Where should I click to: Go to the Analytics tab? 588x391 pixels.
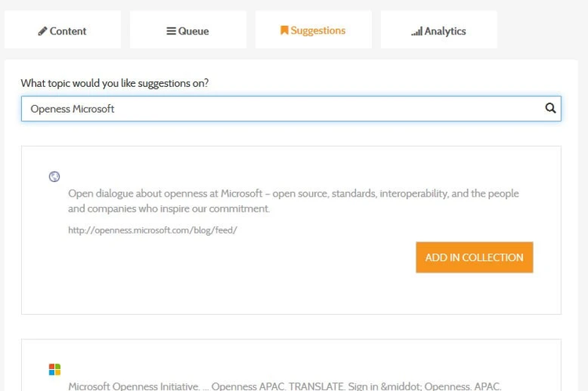tap(439, 31)
